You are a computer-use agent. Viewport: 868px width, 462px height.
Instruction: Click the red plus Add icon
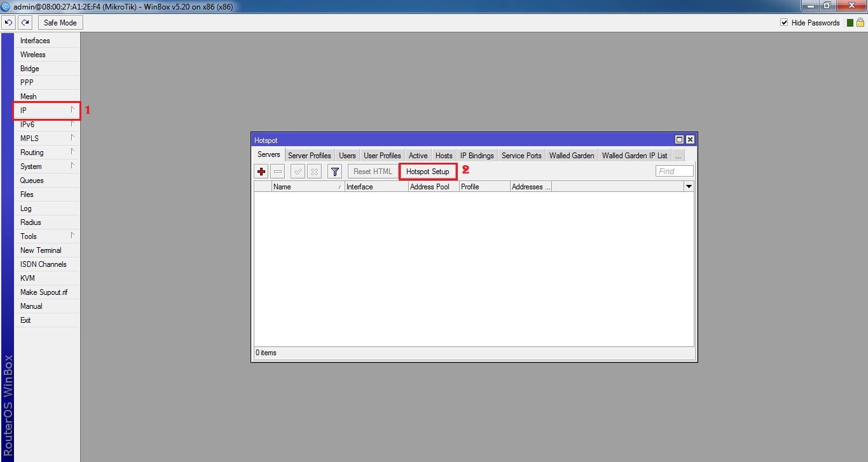(261, 171)
